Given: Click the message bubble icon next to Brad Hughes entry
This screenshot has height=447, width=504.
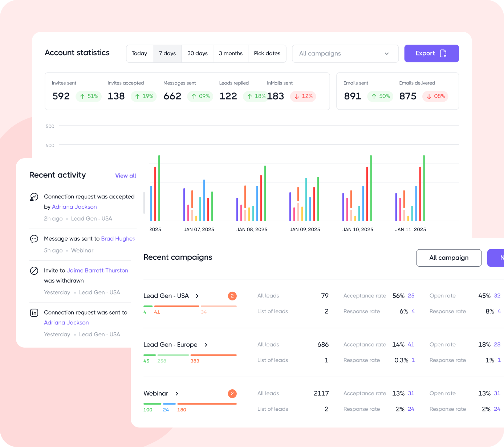Looking at the screenshot, I should point(34,239).
